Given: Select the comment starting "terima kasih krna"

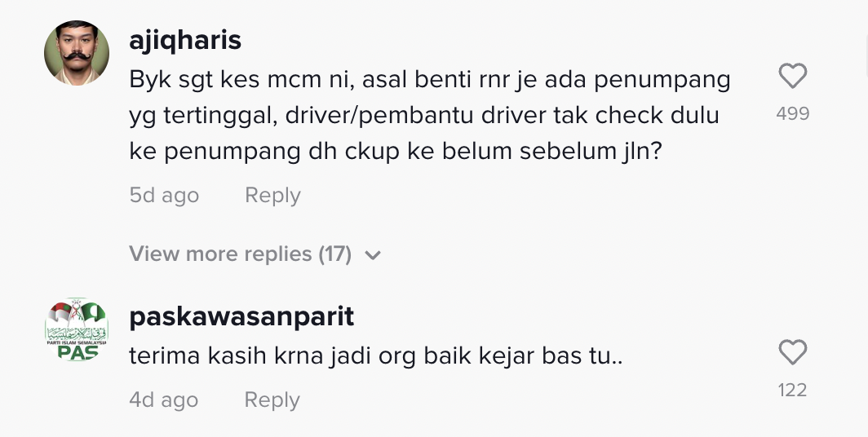Looking at the screenshot, I should pyautogui.click(x=376, y=357).
